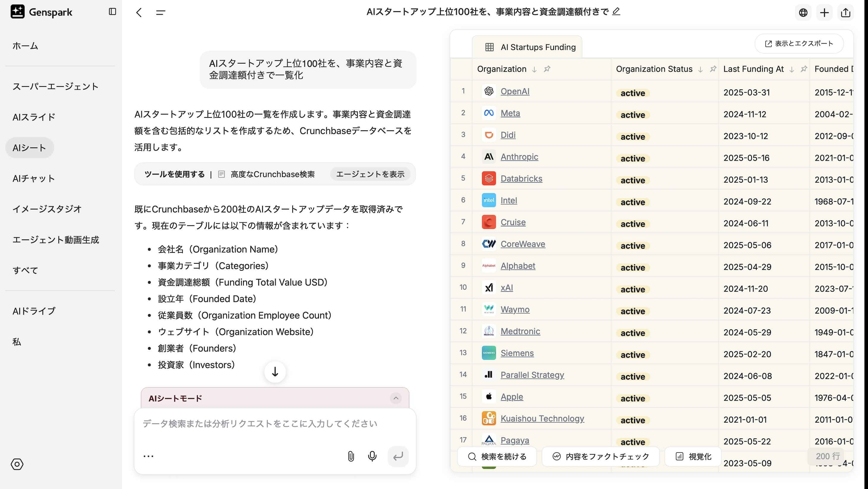Edit the conversation title with pencil icon
Image resolution: width=868 pixels, height=489 pixels.
[x=616, y=12]
